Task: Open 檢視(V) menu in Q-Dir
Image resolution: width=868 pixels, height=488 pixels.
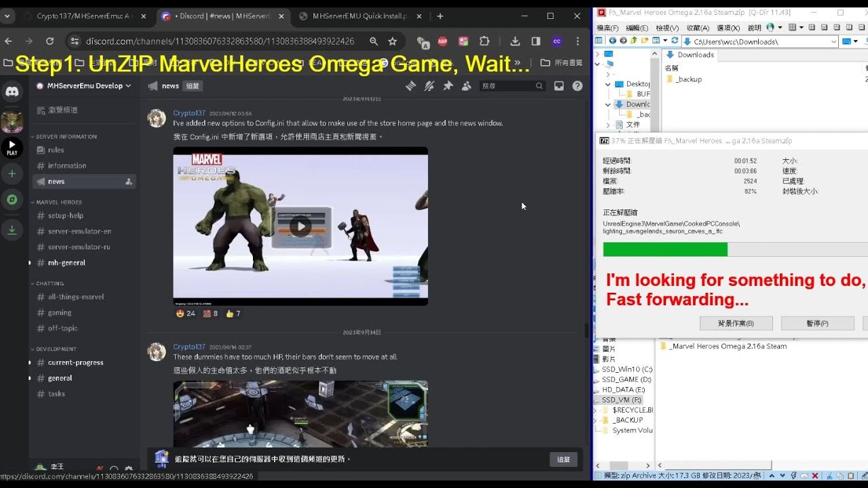Action: (x=667, y=28)
